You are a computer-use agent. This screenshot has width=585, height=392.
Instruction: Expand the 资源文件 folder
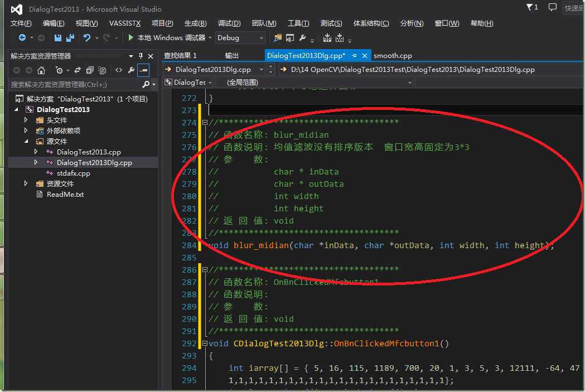pos(26,183)
